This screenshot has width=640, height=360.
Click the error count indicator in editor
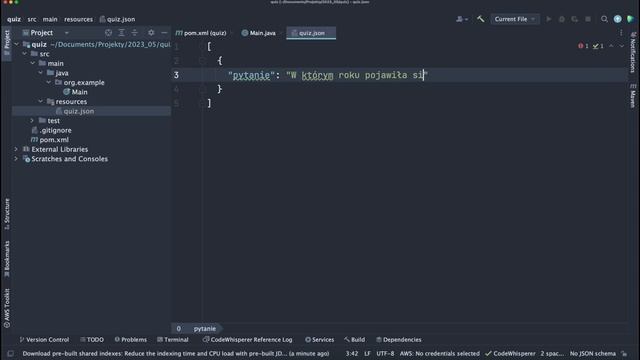(x=583, y=46)
